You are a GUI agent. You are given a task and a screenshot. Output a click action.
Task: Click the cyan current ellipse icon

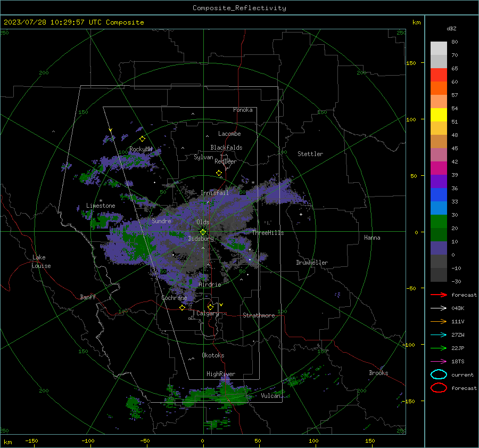coord(439,374)
